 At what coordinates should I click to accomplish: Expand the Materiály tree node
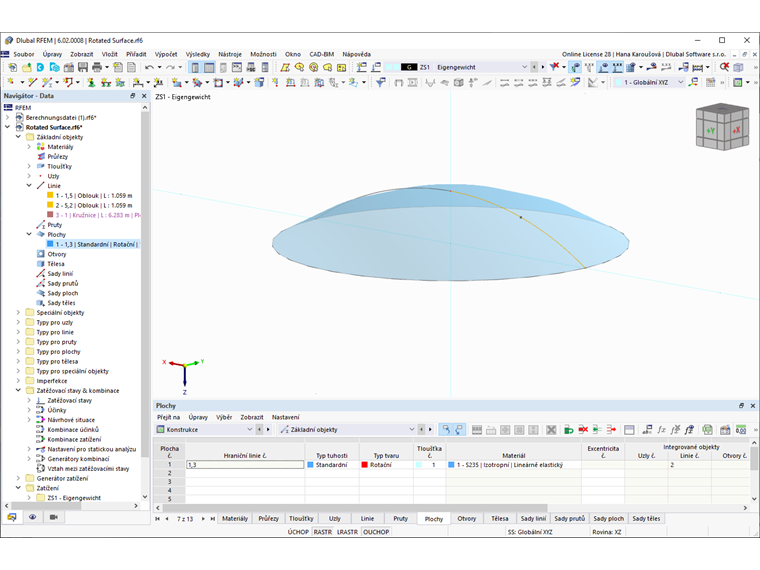point(29,146)
